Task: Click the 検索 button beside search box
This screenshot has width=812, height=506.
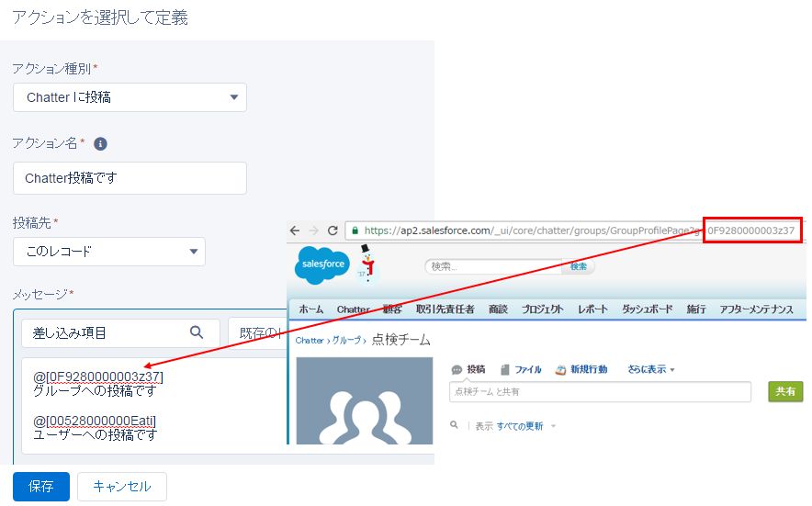Action: [x=579, y=266]
